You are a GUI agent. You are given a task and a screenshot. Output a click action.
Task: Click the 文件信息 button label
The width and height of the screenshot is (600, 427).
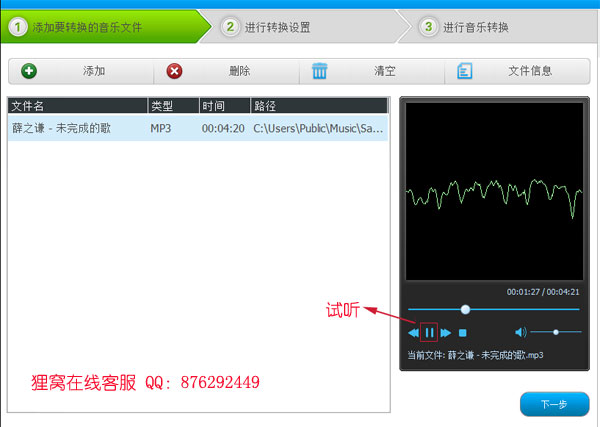click(530, 71)
